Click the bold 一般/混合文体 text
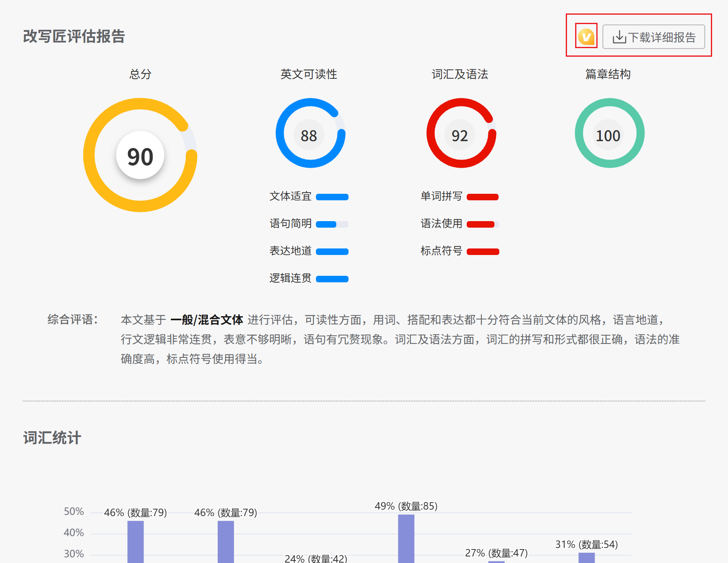The image size is (728, 563). 207,320
